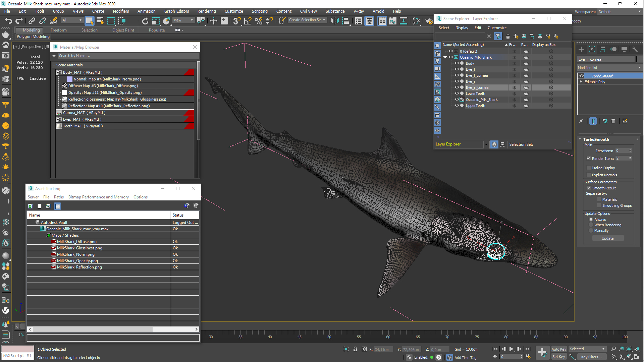Click MilkShark_Diffuse.png in Asset Tracking

(x=76, y=241)
